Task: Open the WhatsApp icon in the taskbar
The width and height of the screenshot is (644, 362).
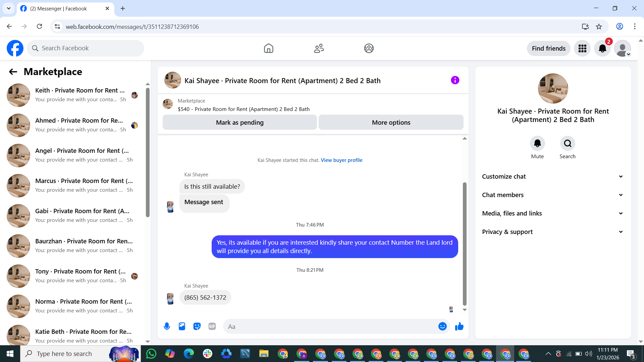Action: point(151,354)
